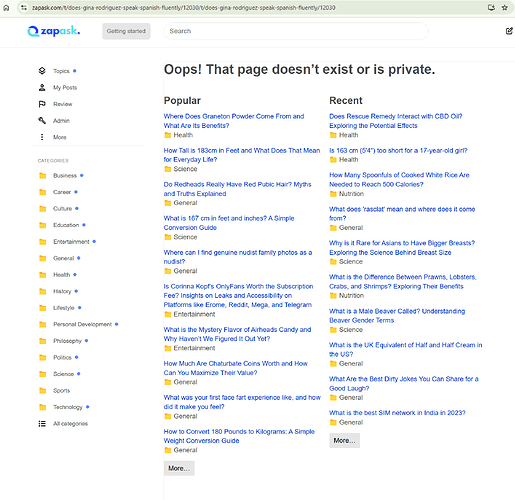This screenshot has height=500, width=515.
Task: Click the Career folder icon
Action: click(43, 192)
